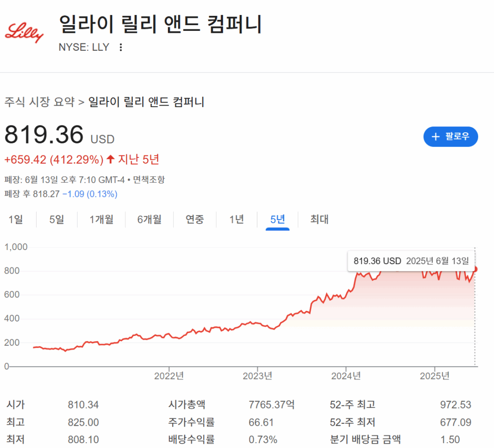Click the 819.36 USD chart tooltip
The width and height of the screenshot is (494, 448).
tap(411, 261)
